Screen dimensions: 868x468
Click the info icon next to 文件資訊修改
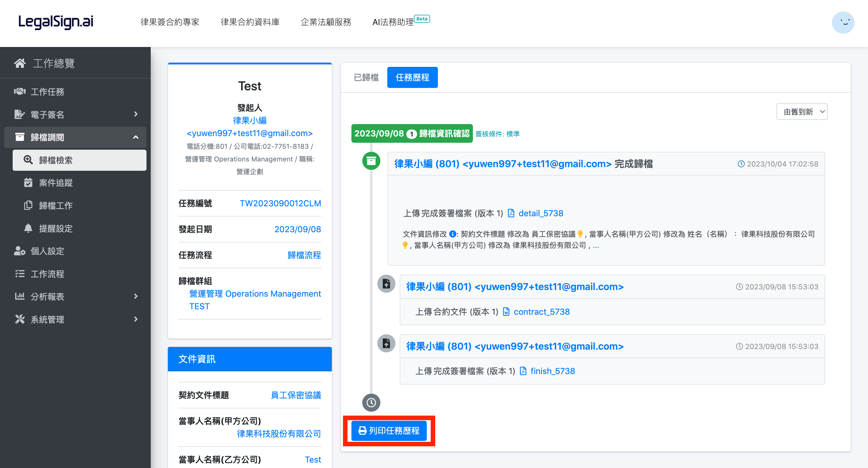pos(453,234)
